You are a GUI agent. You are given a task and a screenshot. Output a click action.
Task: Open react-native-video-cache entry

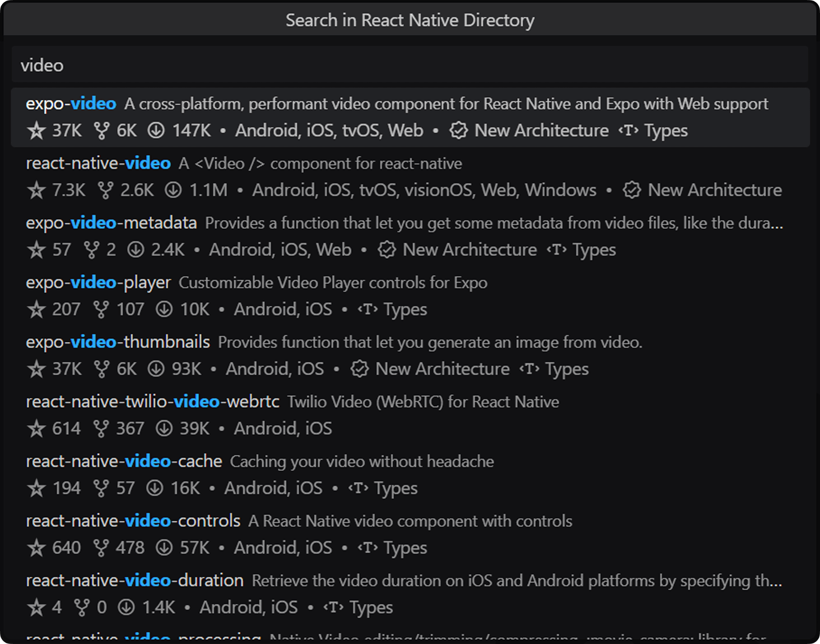pos(410,475)
